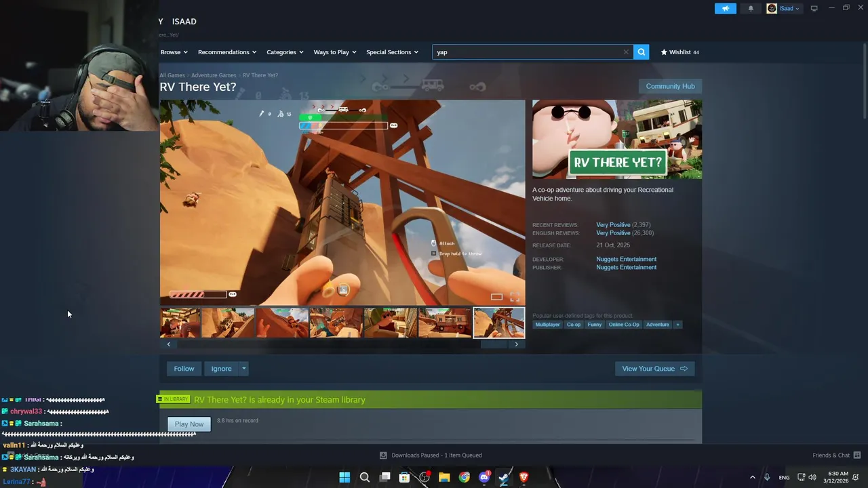Select the Co-op tag

pos(574,325)
